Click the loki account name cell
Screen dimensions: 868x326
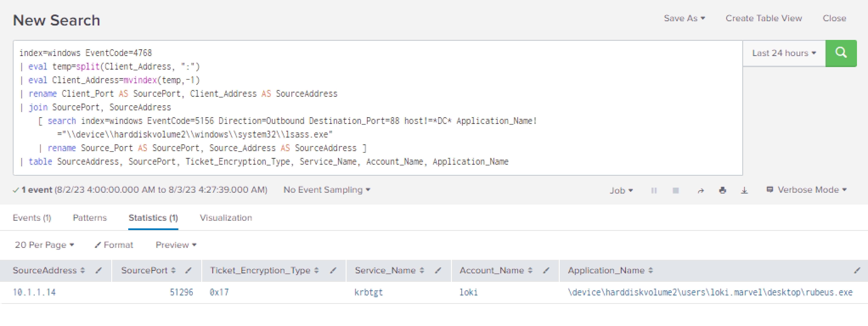coord(468,292)
